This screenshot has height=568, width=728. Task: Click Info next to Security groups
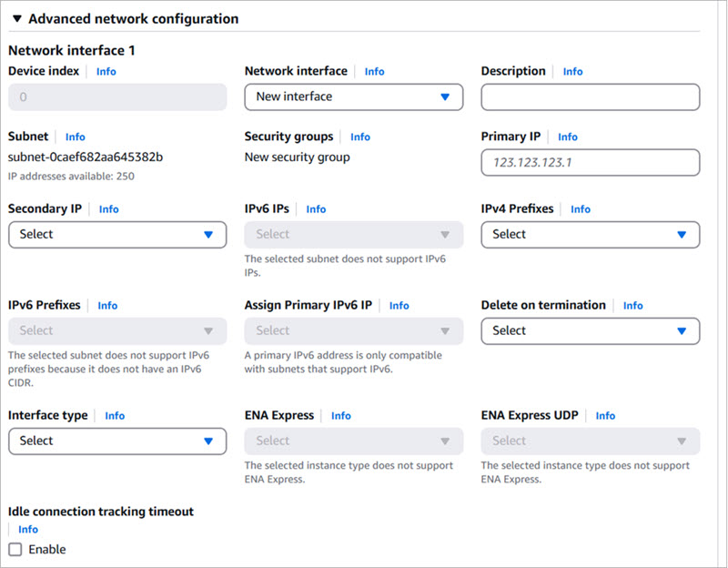point(360,136)
